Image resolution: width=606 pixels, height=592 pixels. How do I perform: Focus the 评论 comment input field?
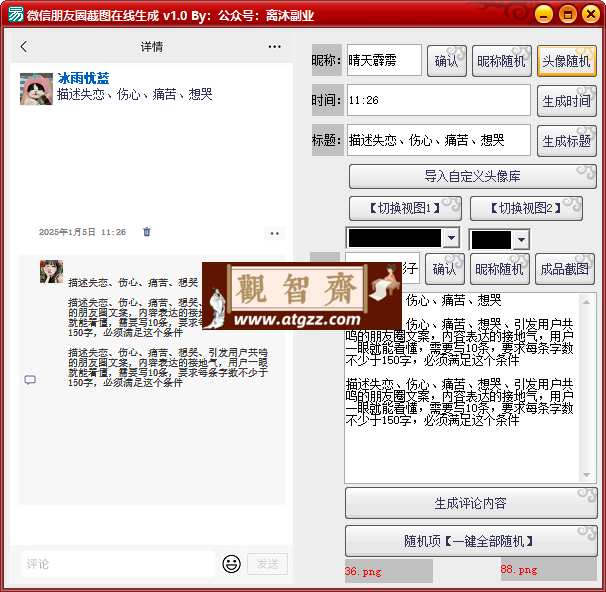(118, 564)
